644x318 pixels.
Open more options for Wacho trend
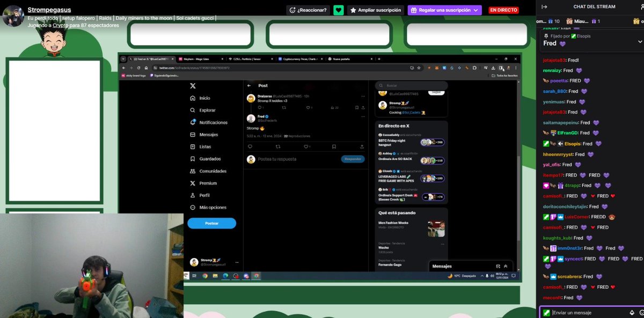(443, 243)
